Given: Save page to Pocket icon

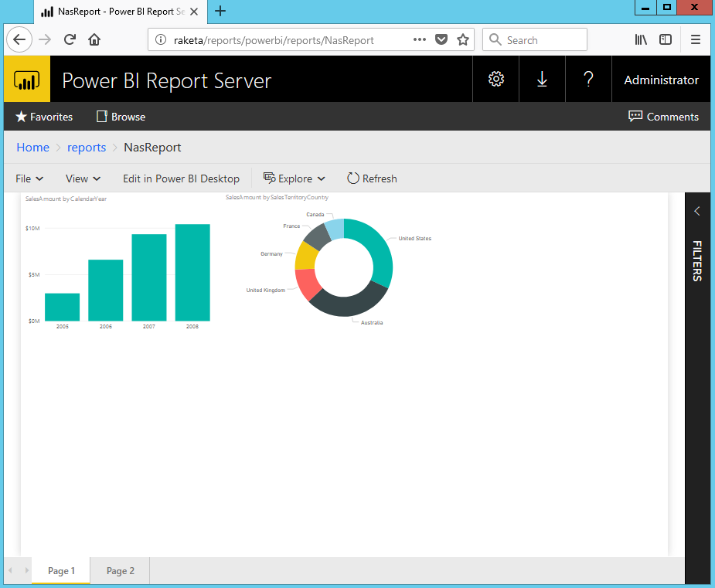Looking at the screenshot, I should 441,39.
